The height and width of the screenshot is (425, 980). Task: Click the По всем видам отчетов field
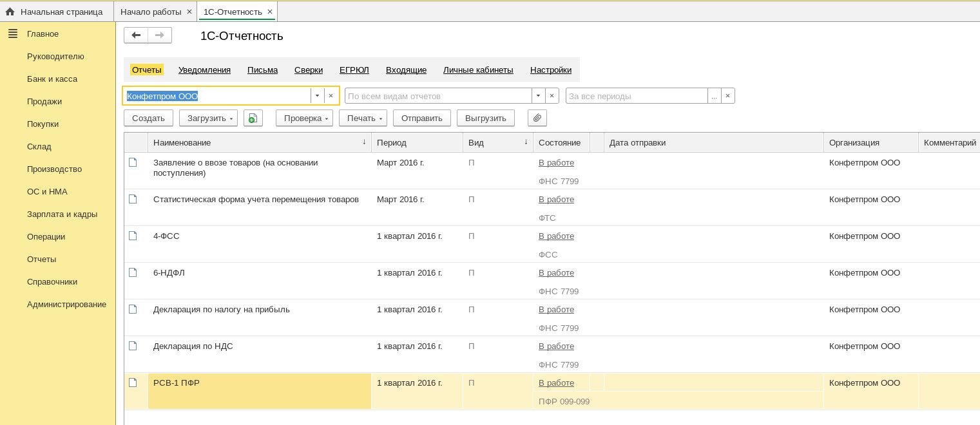(x=438, y=96)
